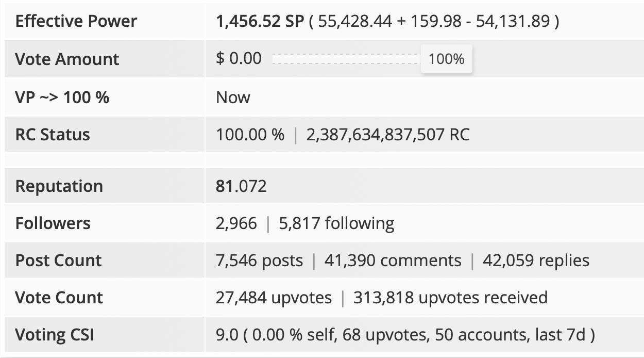Open the 5,817 following list

pyautogui.click(x=336, y=223)
